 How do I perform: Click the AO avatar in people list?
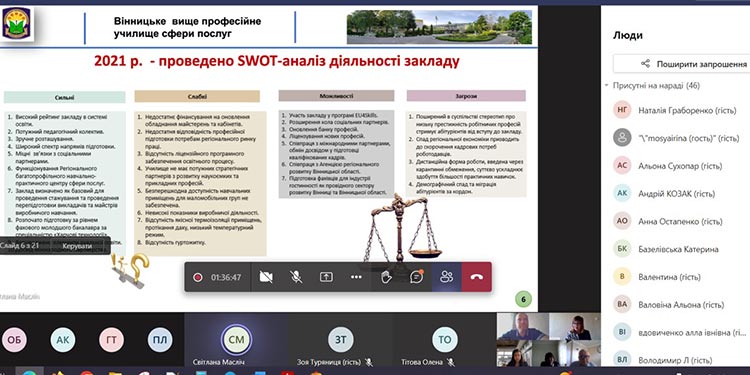[x=622, y=221]
